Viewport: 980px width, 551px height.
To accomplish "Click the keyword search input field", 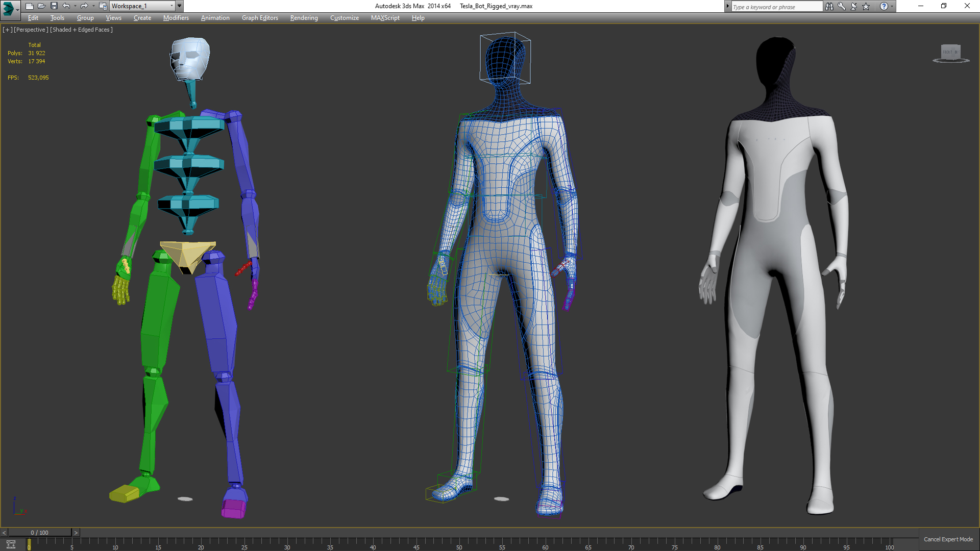I will [x=776, y=7].
